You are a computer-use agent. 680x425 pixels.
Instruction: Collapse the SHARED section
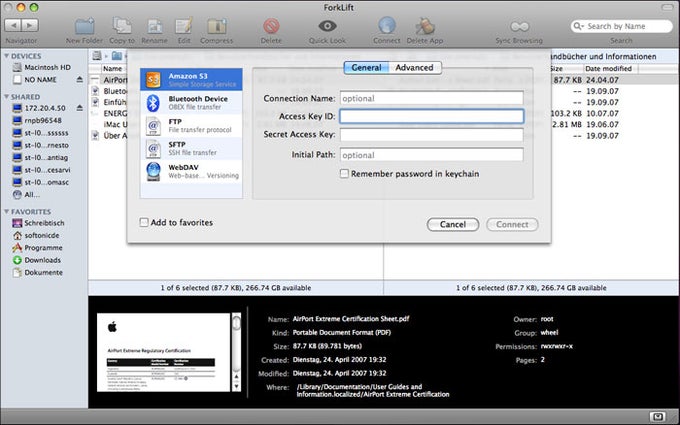(x=7, y=97)
